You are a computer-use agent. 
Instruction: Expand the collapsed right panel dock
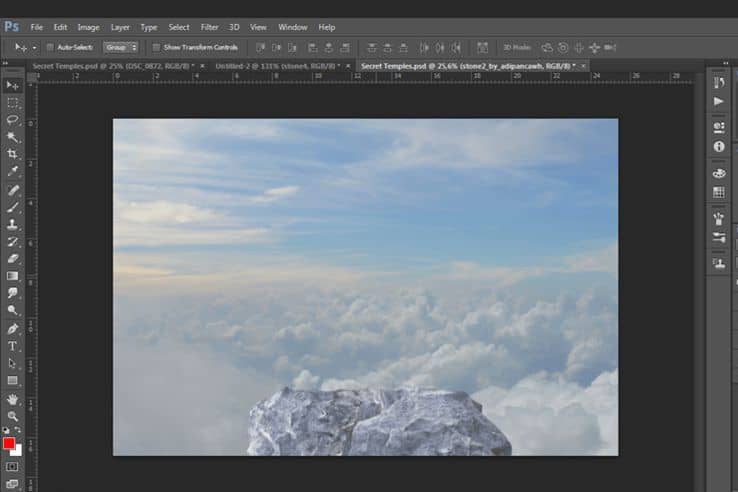coord(725,63)
